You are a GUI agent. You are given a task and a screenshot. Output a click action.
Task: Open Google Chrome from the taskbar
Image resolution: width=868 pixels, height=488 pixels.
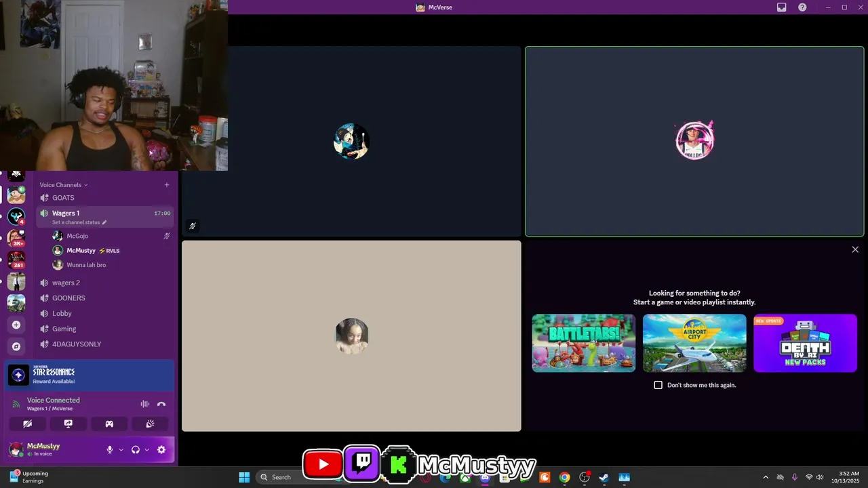pos(564,477)
